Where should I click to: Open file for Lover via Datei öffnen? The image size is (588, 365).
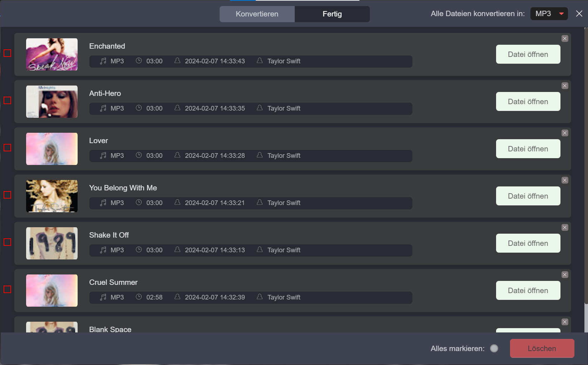point(528,149)
